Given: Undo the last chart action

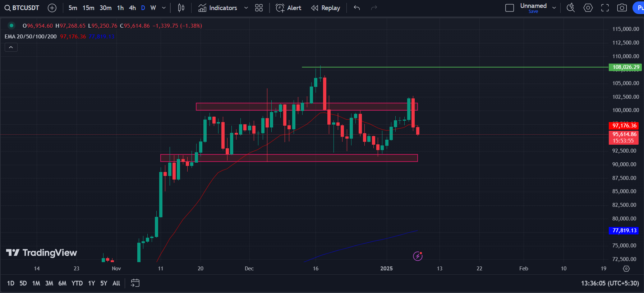Looking at the screenshot, I should (x=357, y=8).
